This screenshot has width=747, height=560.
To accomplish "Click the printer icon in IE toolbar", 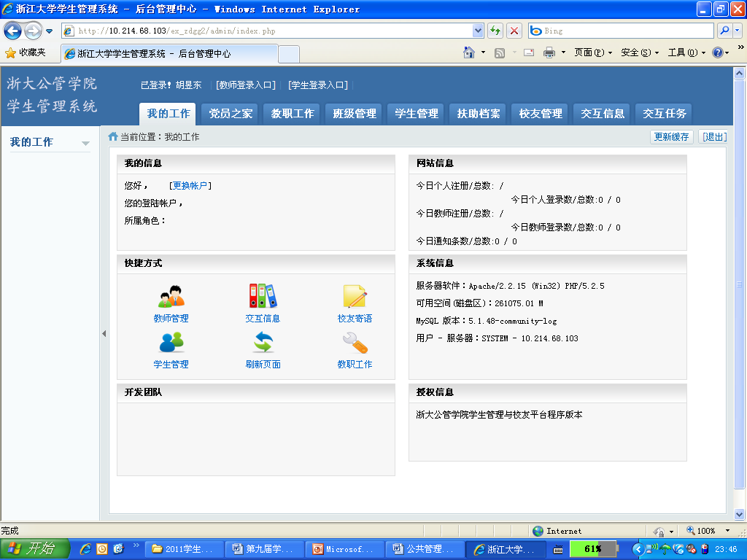I will tap(549, 52).
